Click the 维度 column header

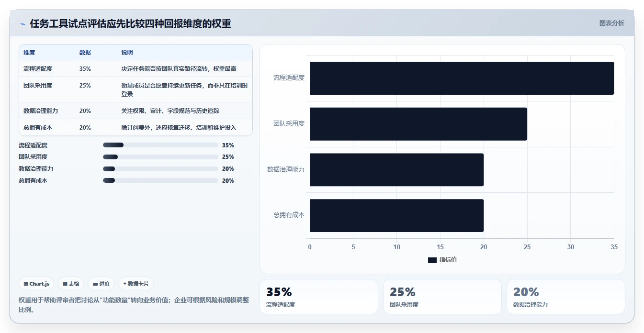coord(29,53)
